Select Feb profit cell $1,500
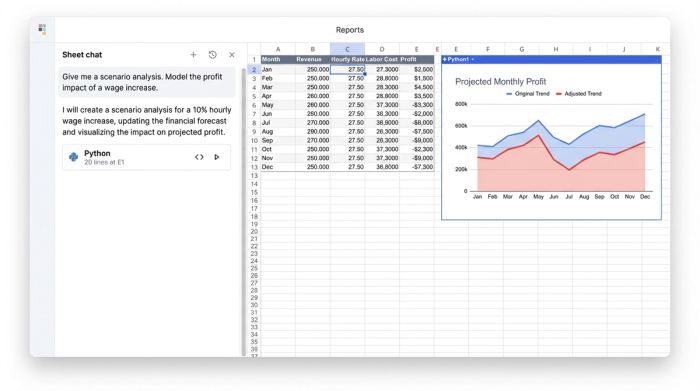Viewport: 700px width, 391px height. pos(417,78)
